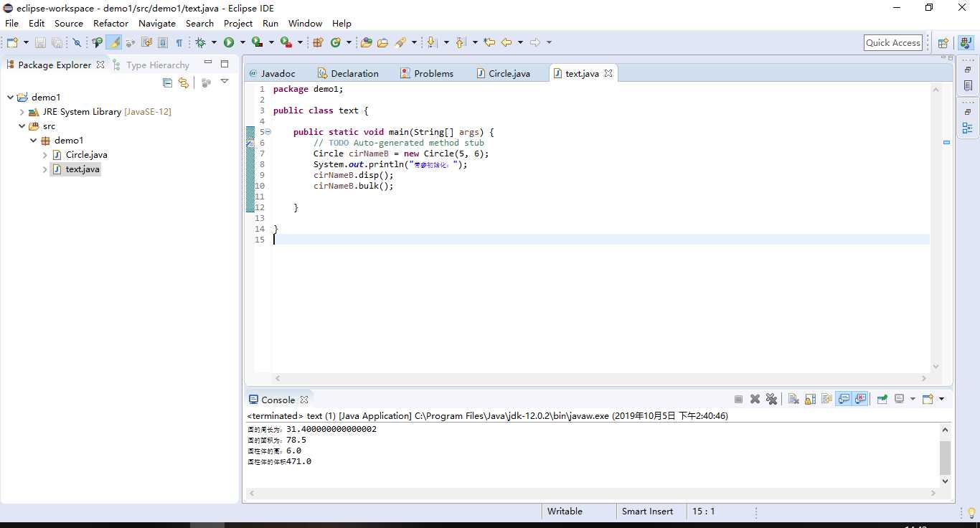Click the Open Type toolbar icon

point(366,42)
